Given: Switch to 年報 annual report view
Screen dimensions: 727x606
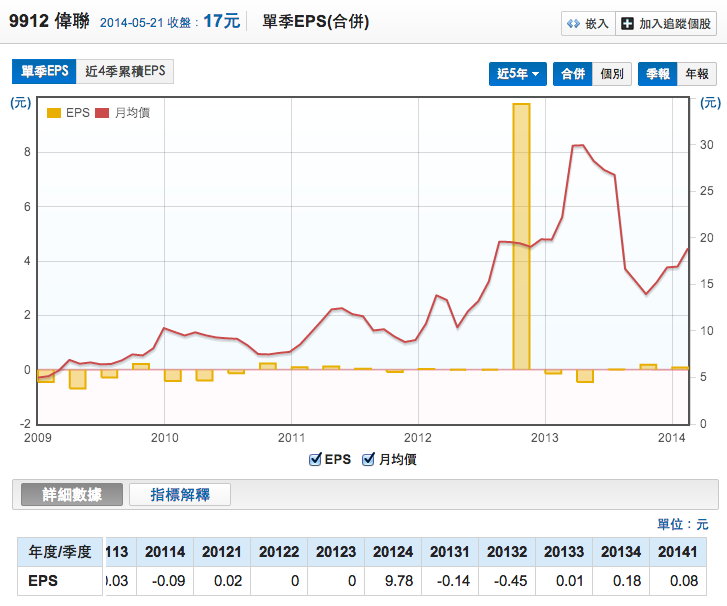Looking at the screenshot, I should [x=696, y=74].
